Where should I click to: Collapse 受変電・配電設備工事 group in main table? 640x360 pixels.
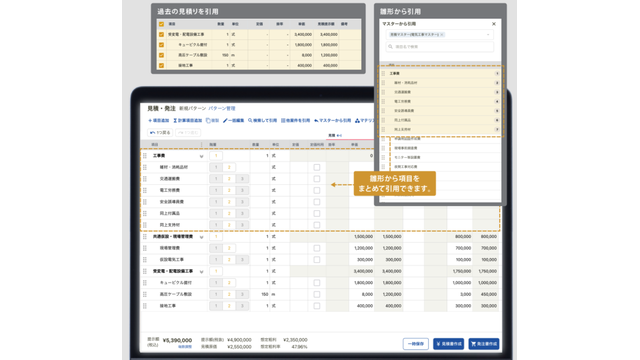[x=201, y=272]
